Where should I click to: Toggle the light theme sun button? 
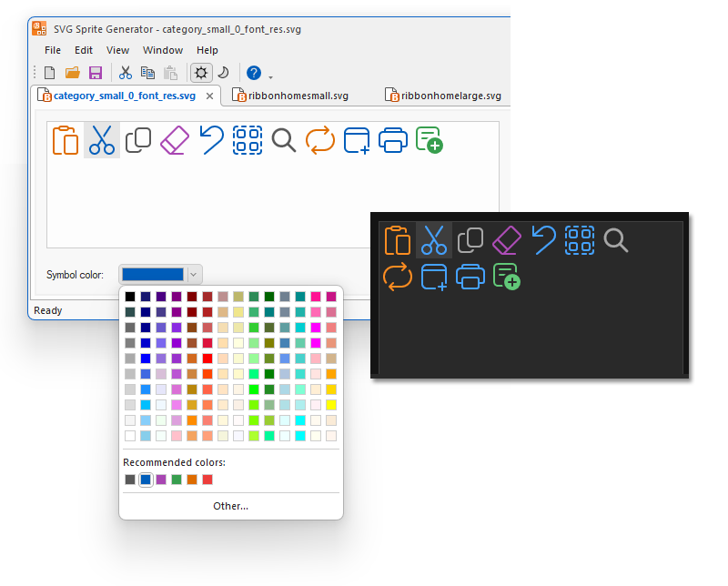(x=200, y=73)
